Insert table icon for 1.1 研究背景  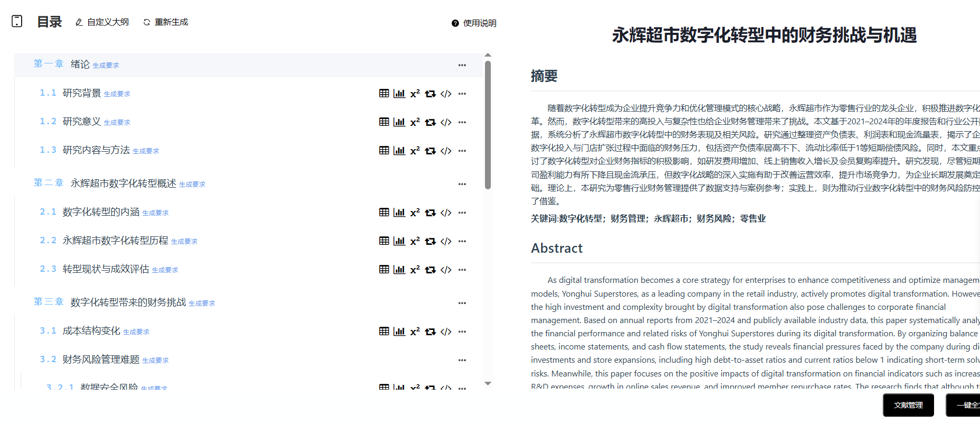(x=384, y=94)
